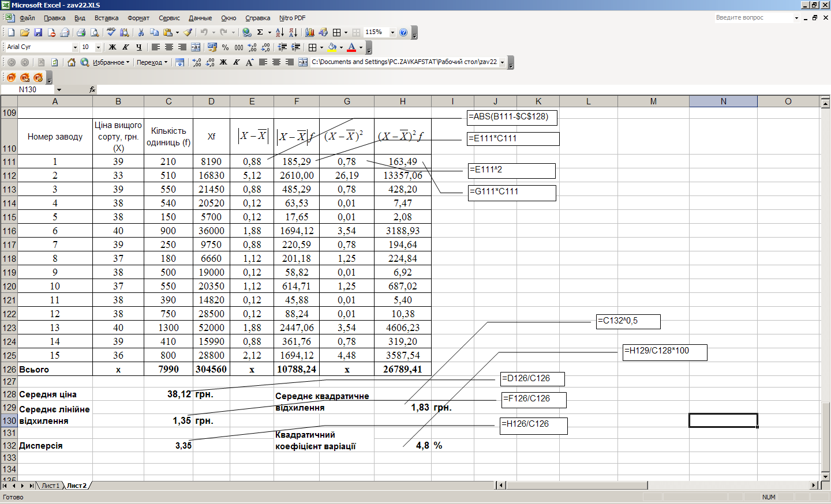This screenshot has width=831, height=504.
Task: Click Search the Web globe icon
Action: click(85, 62)
